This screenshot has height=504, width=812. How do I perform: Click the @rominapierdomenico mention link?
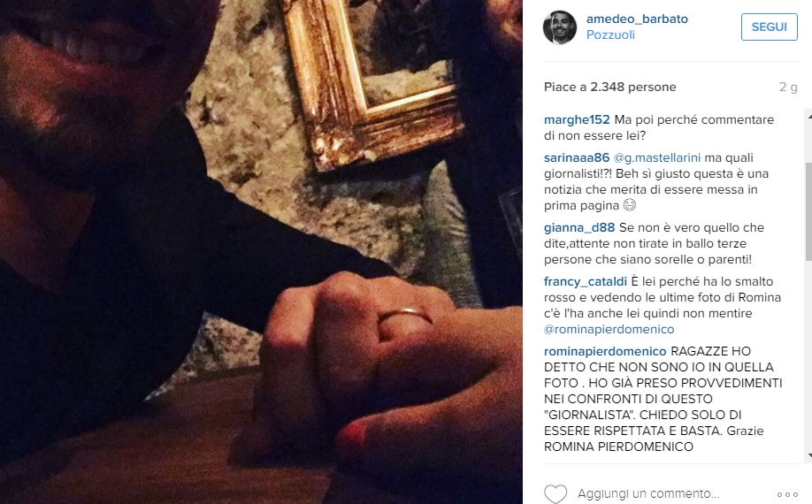[x=609, y=329]
